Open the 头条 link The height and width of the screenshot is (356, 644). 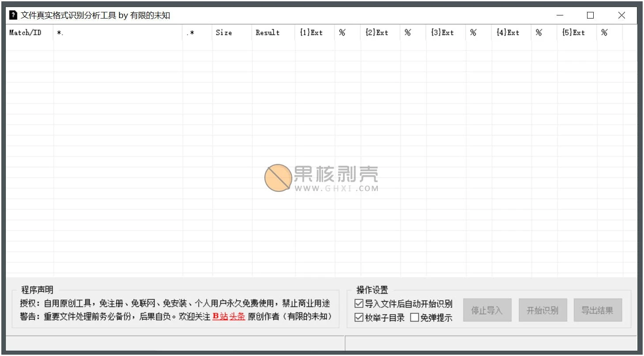237,316
